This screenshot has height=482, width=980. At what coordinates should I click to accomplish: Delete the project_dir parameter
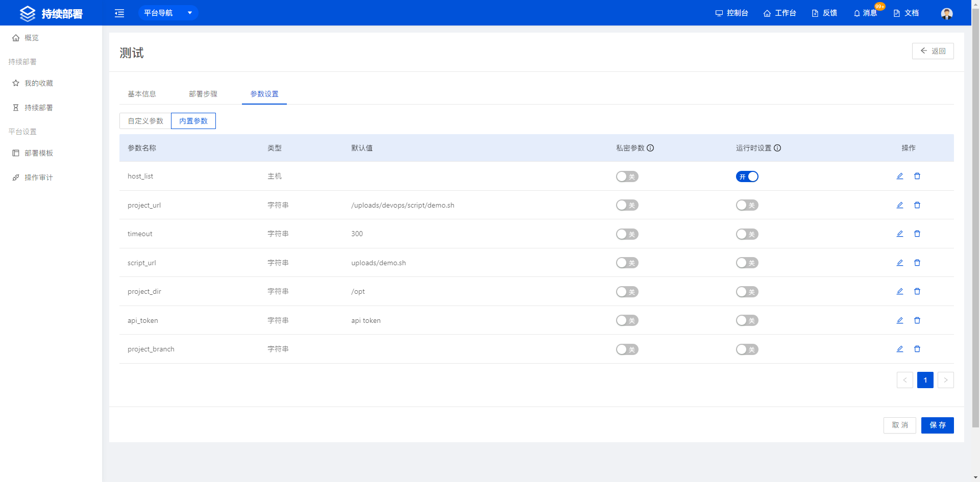917,291
